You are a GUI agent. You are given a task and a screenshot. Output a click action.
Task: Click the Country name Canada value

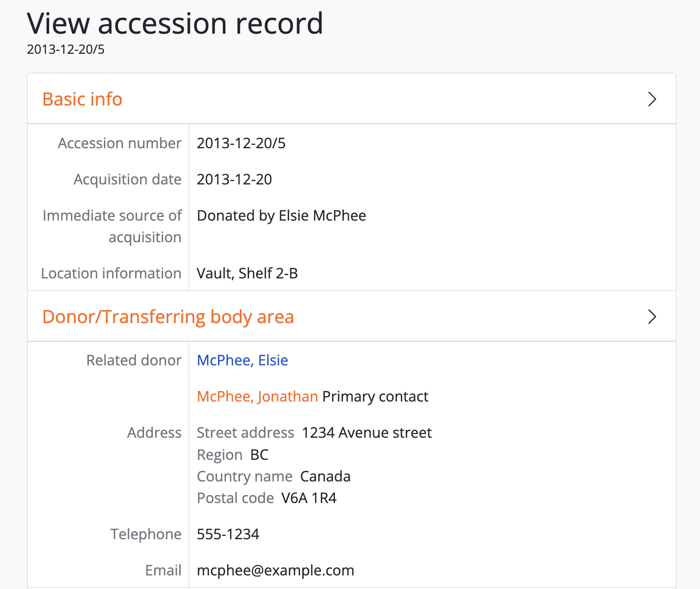(x=325, y=476)
